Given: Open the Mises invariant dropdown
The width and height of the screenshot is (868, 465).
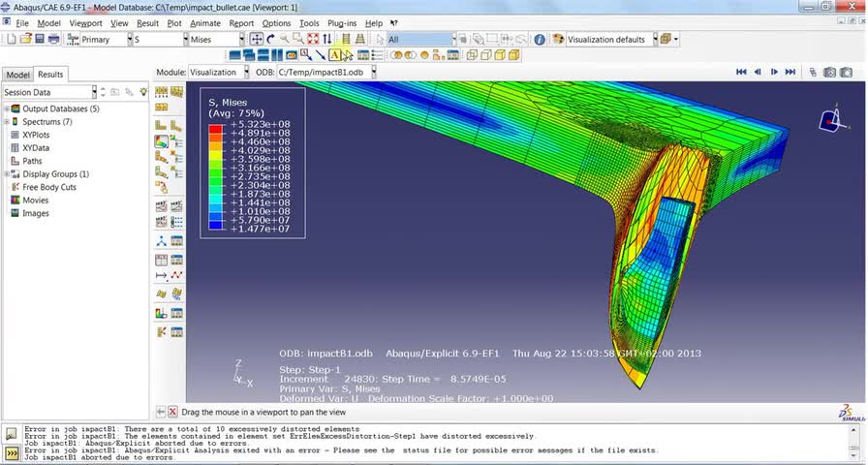Looking at the screenshot, I should 241,40.
